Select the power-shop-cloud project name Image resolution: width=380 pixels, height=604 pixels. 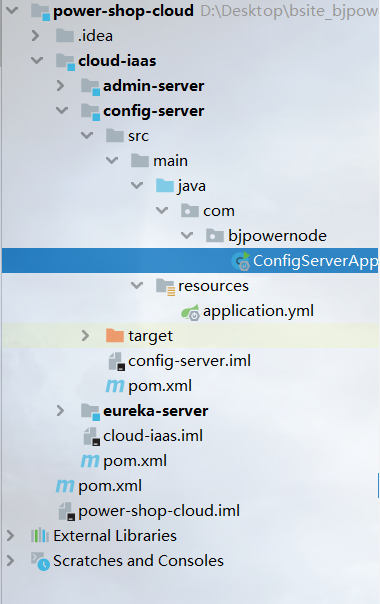pos(123,11)
